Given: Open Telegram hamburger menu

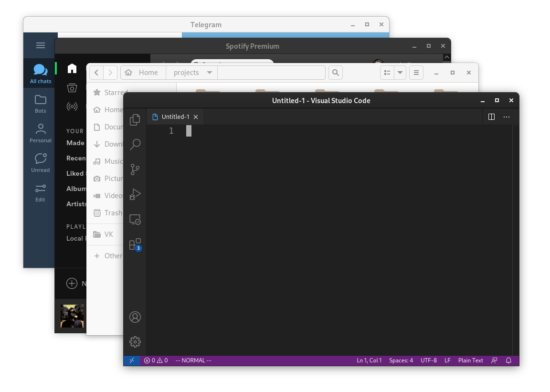Looking at the screenshot, I should (x=40, y=45).
